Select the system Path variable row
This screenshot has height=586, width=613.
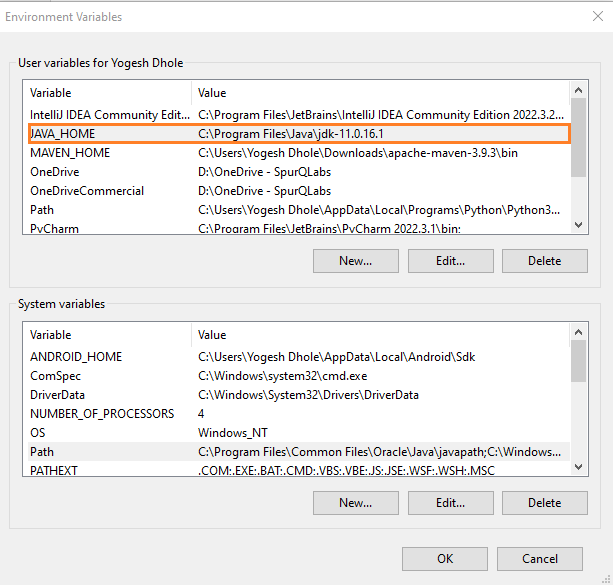pyautogui.click(x=299, y=452)
